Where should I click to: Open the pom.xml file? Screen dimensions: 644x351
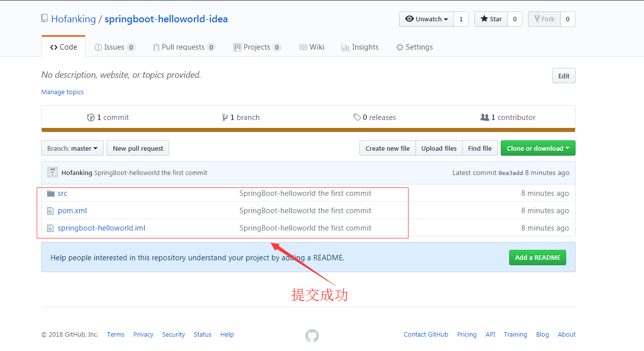click(x=72, y=211)
